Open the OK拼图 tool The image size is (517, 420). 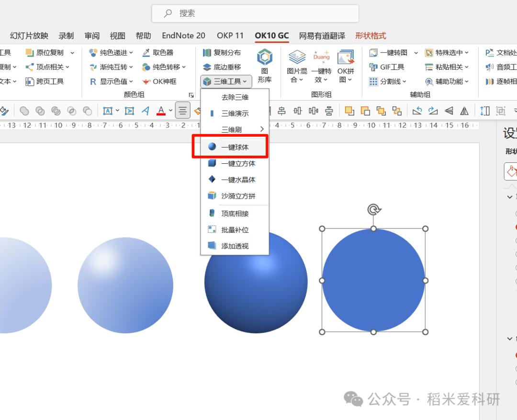(x=346, y=65)
